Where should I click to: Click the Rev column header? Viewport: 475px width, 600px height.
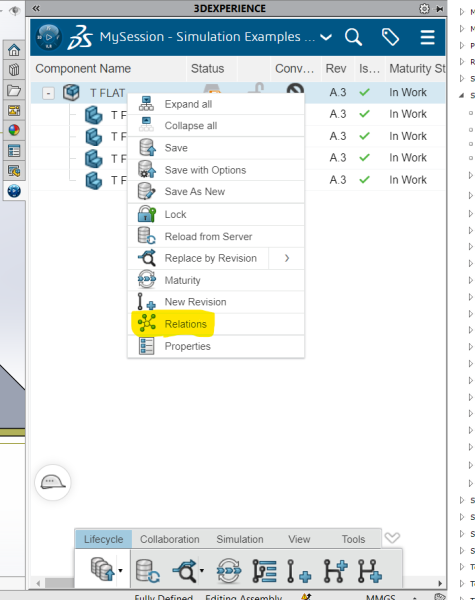coord(338,69)
